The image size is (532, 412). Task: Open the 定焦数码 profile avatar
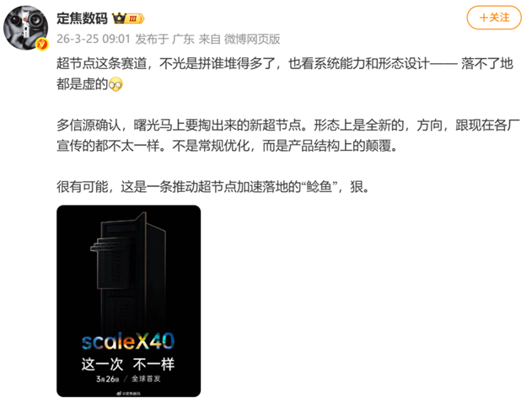(x=25, y=28)
